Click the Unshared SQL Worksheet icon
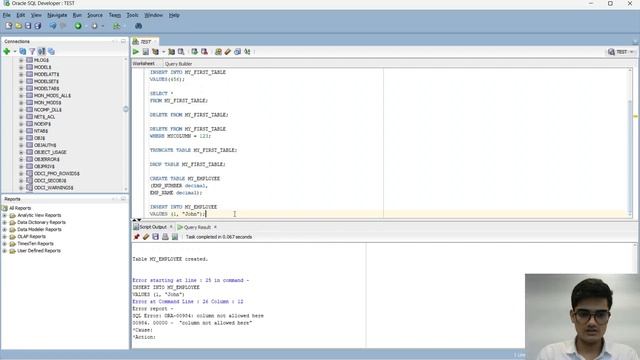 pos(218,52)
